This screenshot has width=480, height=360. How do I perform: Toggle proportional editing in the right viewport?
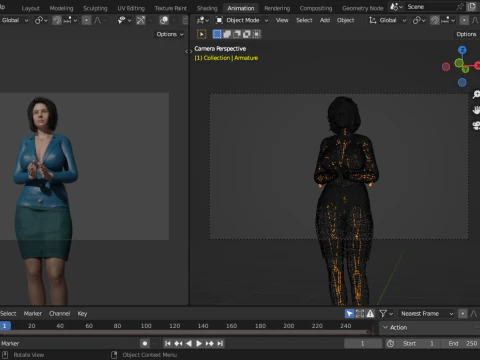pos(464,20)
